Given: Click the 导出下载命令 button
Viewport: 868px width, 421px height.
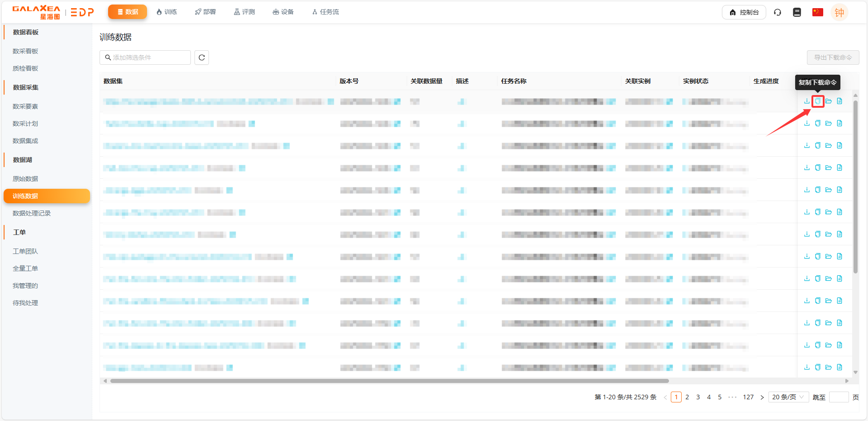Looking at the screenshot, I should click(833, 57).
